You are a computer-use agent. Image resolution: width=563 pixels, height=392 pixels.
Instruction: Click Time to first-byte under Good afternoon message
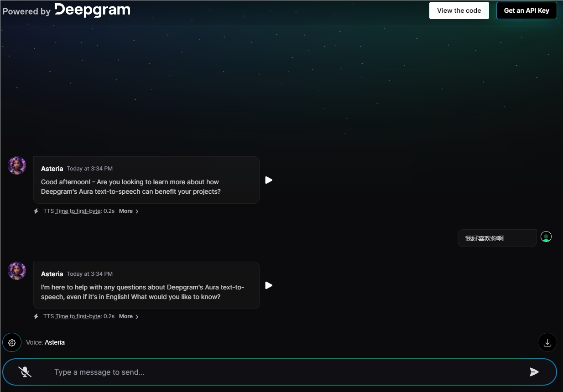[78, 211]
